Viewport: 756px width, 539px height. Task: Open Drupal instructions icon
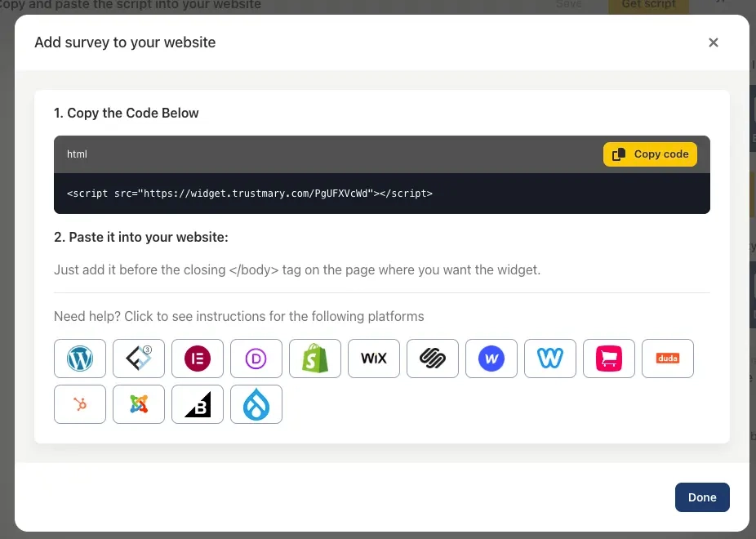click(256, 404)
